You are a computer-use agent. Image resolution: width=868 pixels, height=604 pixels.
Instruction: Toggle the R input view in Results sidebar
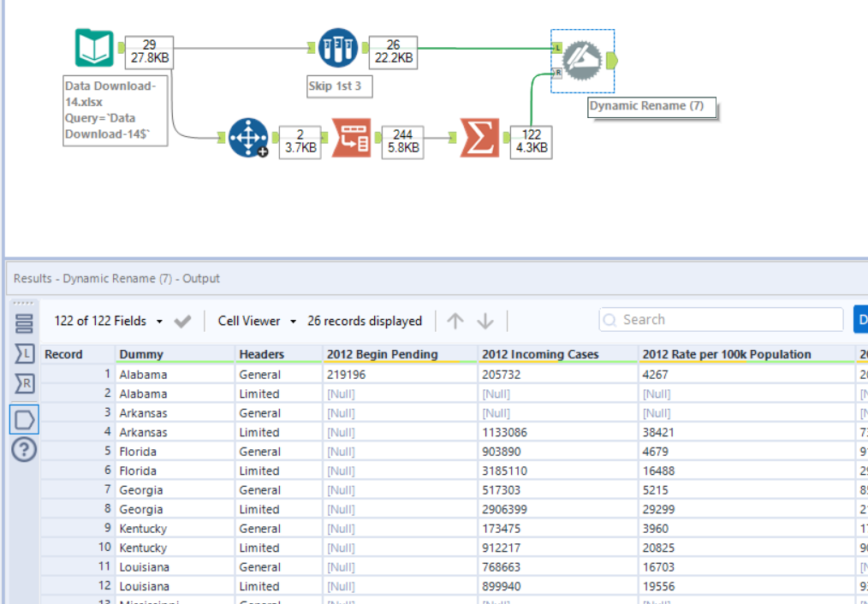(x=23, y=383)
